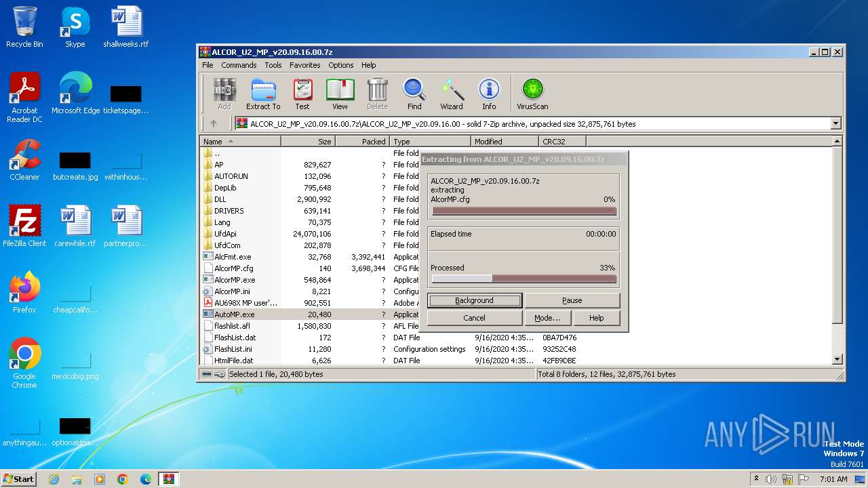Cancel the extraction process
The width and height of the screenshot is (868, 488).
click(474, 318)
